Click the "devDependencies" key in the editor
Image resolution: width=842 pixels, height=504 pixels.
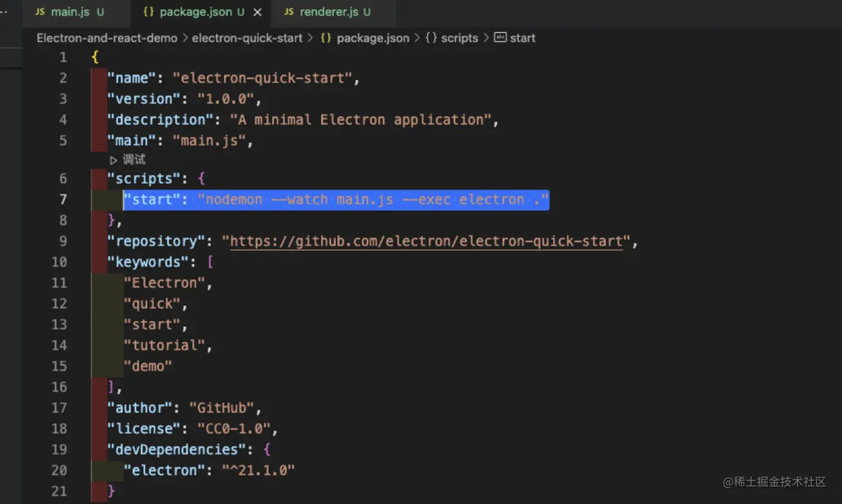(x=177, y=449)
